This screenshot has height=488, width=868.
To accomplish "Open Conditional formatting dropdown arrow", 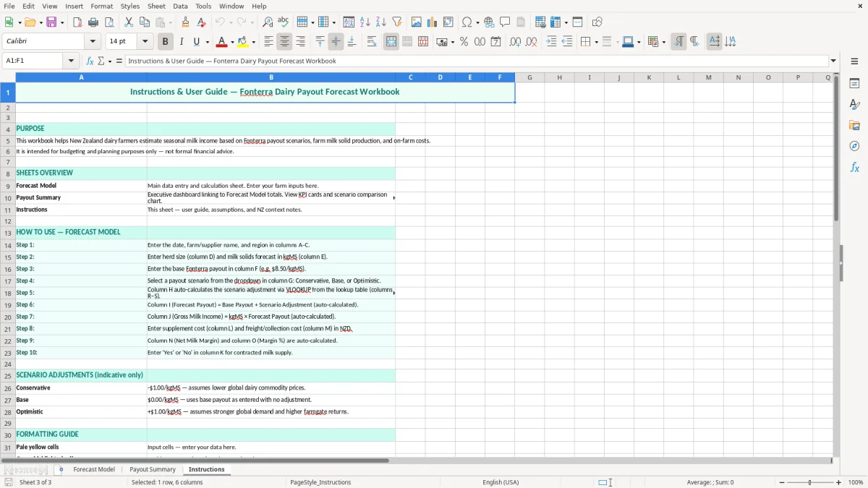I will [663, 42].
